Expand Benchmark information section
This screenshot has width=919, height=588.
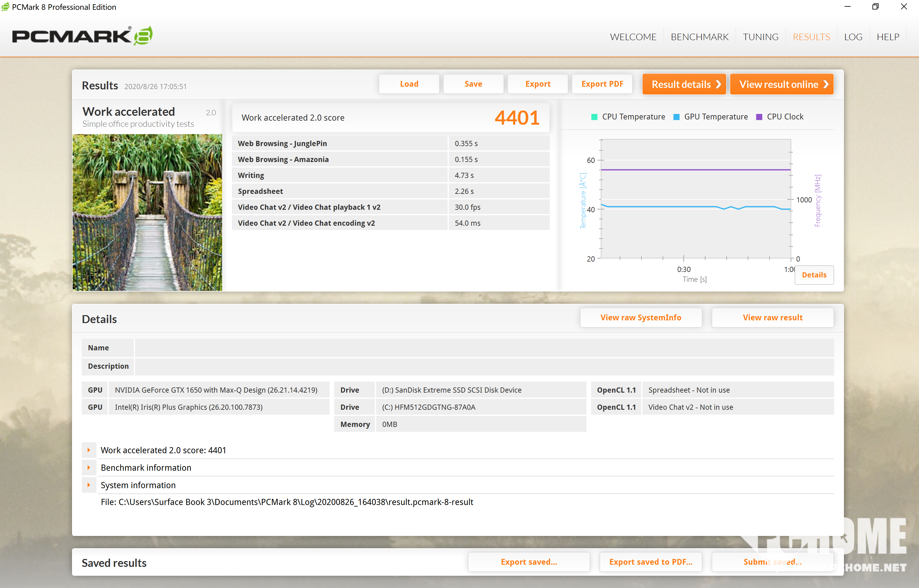(89, 468)
